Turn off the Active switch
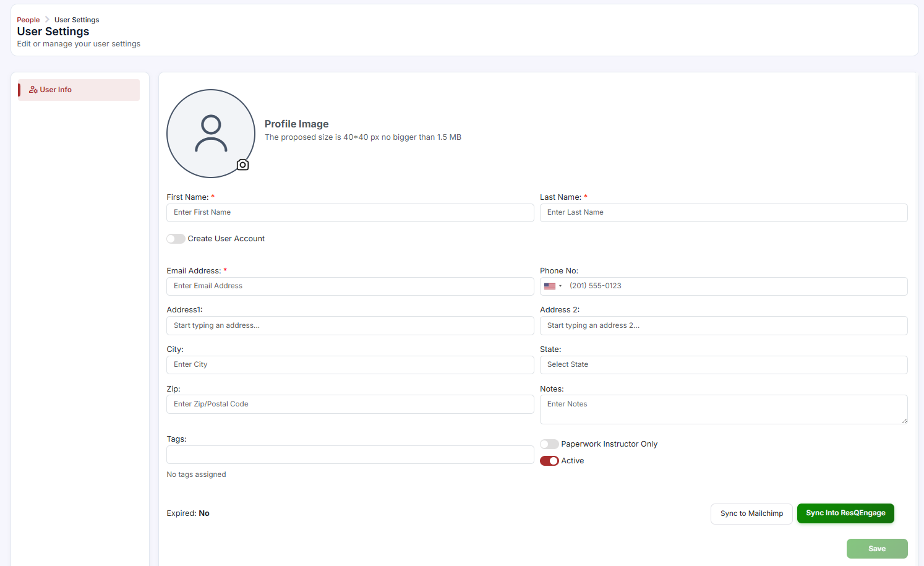Viewport: 924px width, 566px height. 549,461
